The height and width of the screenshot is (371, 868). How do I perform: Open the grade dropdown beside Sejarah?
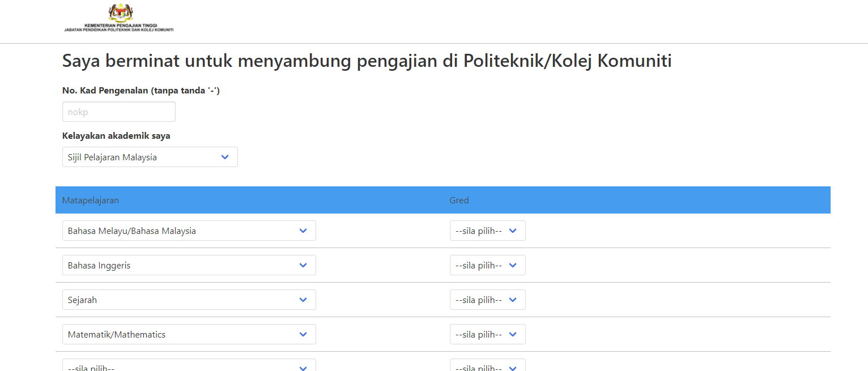coord(487,300)
